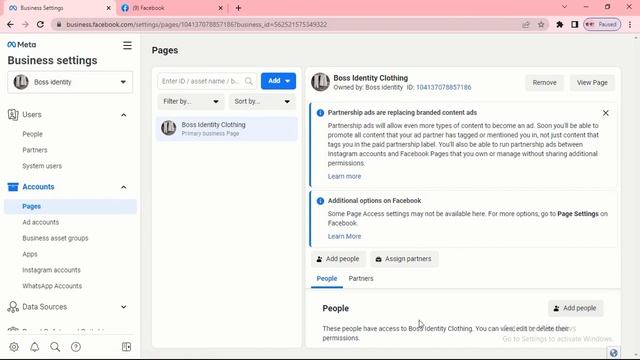Click the View Page button

(x=592, y=82)
